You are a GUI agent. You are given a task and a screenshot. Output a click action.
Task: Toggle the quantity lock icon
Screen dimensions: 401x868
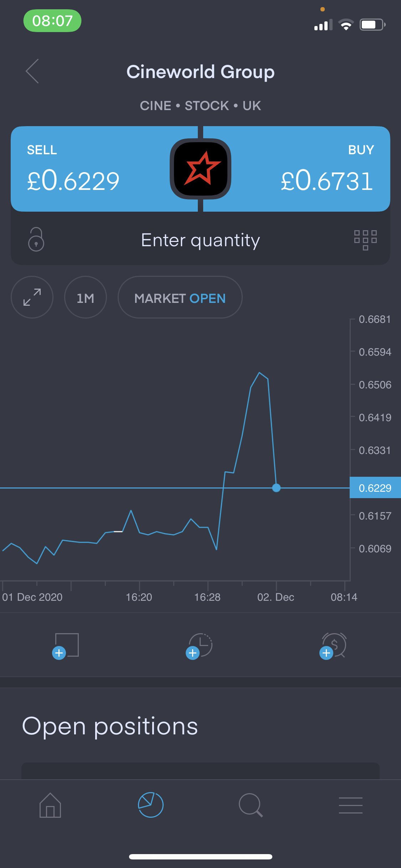coord(36,239)
